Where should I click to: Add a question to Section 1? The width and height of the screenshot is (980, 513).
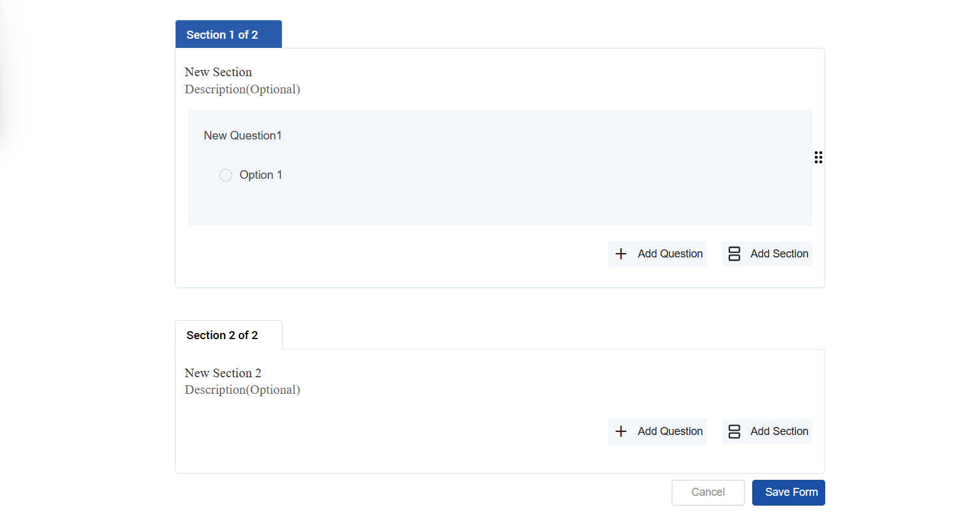coord(669,254)
